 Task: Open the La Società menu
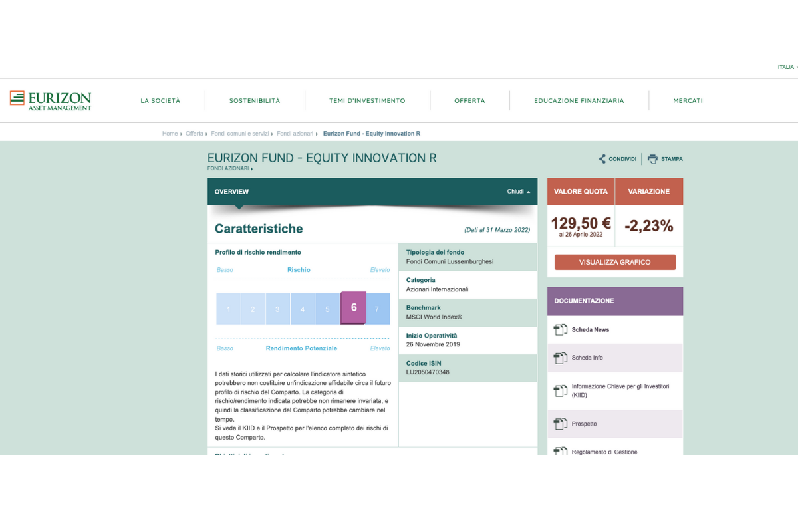tap(160, 101)
